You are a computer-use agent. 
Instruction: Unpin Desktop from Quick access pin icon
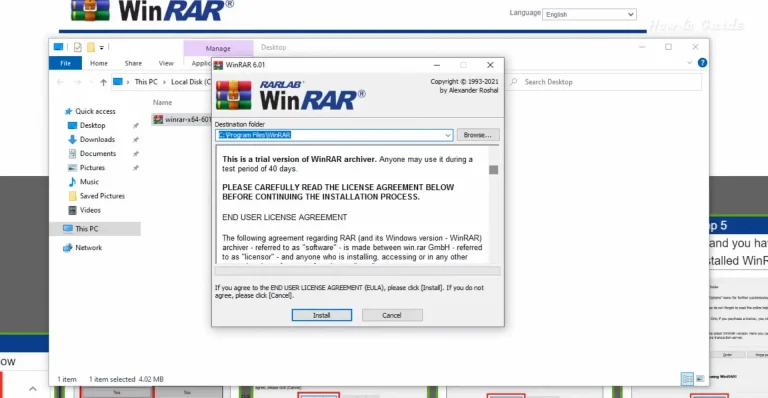click(x=136, y=126)
